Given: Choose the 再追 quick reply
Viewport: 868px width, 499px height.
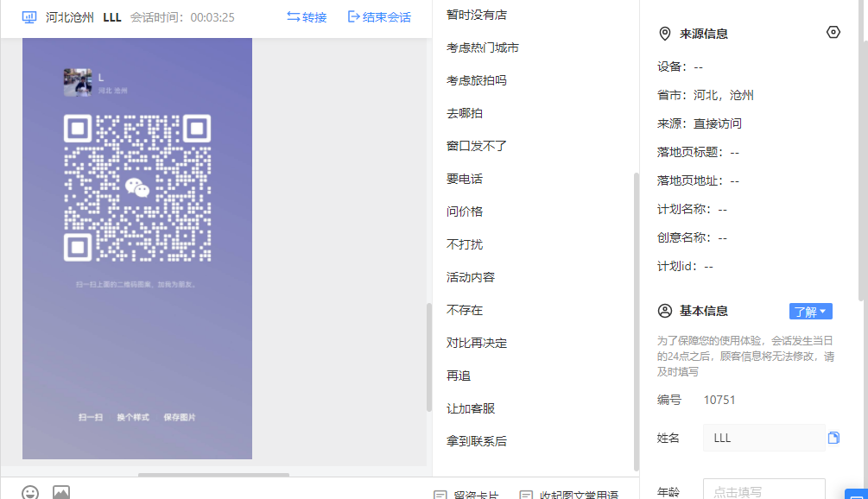Looking at the screenshot, I should click(459, 376).
